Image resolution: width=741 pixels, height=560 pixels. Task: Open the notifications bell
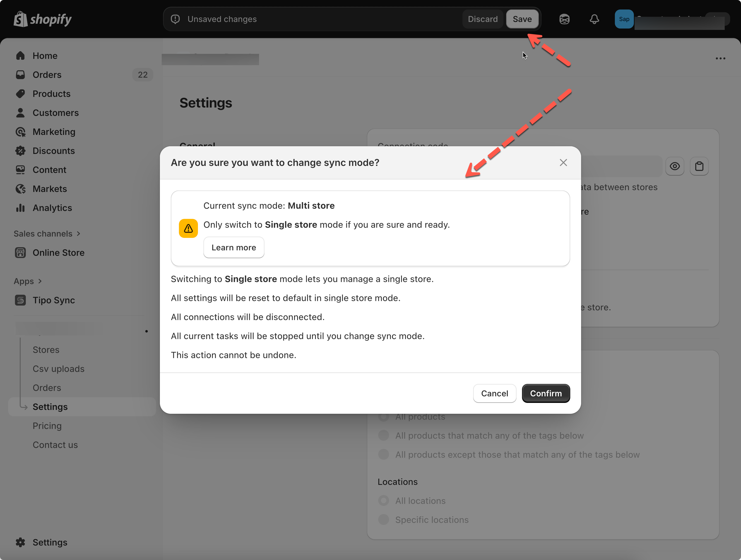click(x=594, y=19)
